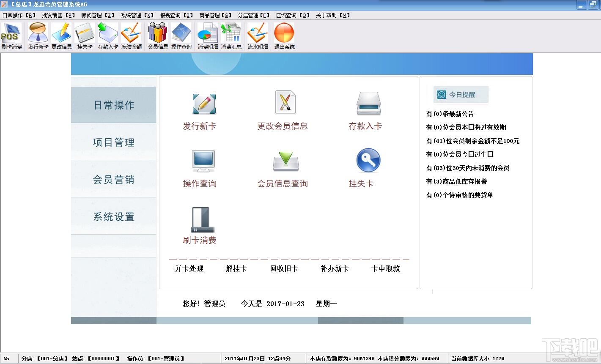The width and height of the screenshot is (601, 364).
Task: Open the 日常操作【R】 menu
Action: point(19,15)
